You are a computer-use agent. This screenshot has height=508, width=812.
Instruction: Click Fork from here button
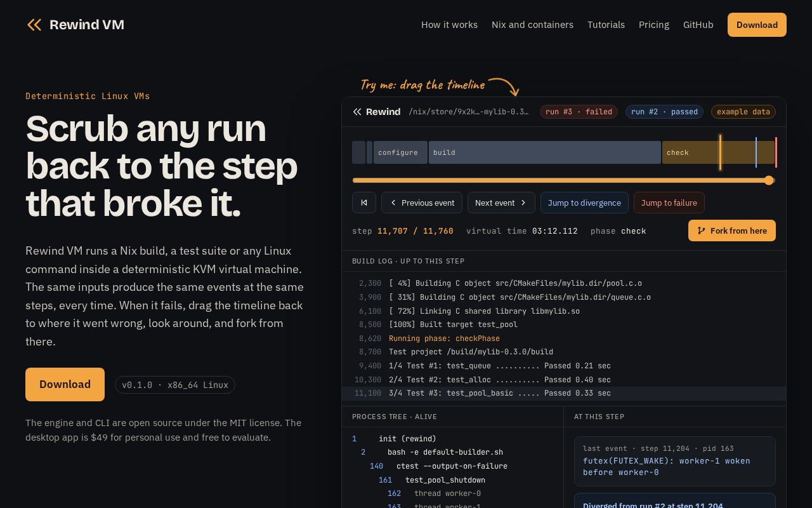(732, 231)
